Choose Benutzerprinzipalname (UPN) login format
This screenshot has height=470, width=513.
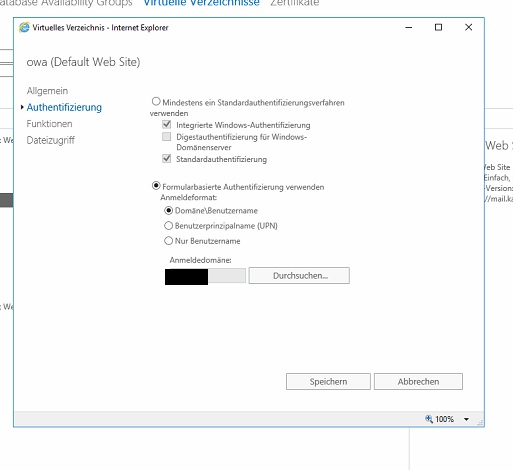[169, 226]
